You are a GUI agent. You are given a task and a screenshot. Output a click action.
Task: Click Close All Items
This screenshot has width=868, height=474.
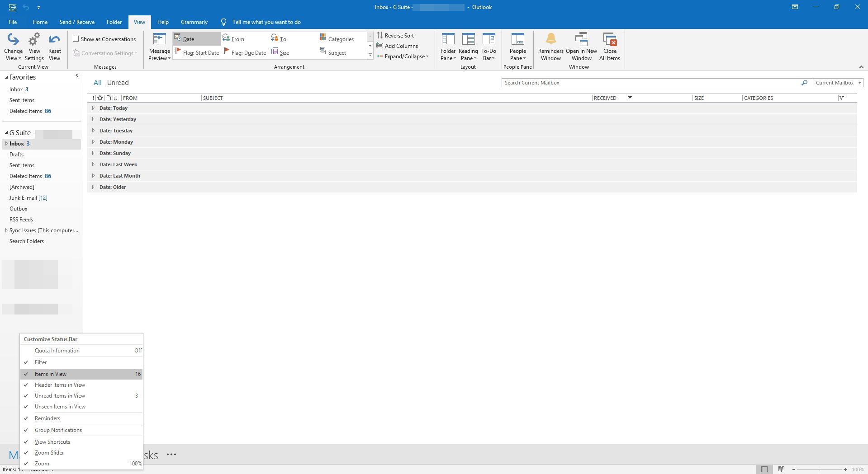click(610, 47)
